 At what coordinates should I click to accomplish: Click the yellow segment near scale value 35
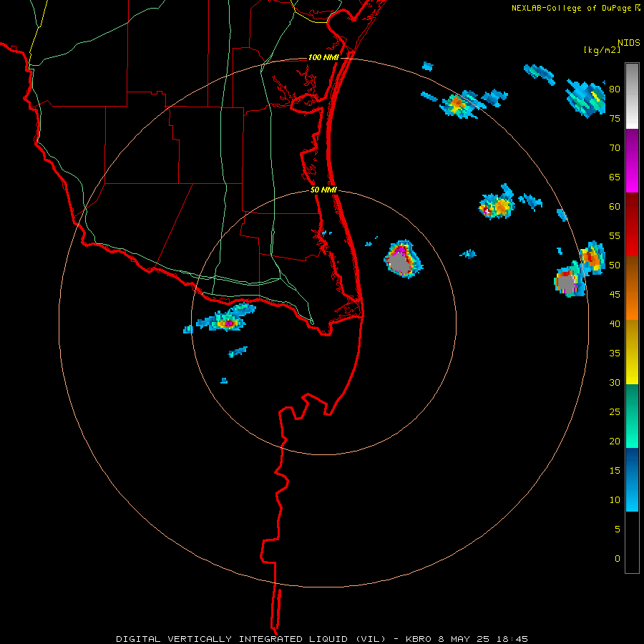(632, 352)
